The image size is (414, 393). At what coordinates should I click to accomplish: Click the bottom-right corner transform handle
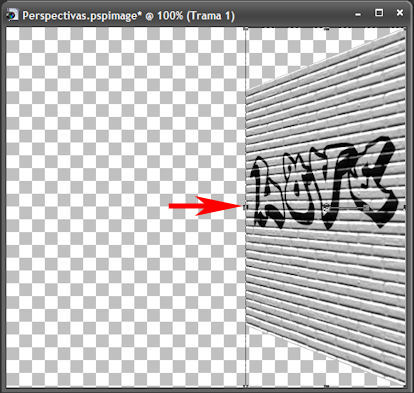click(405, 386)
